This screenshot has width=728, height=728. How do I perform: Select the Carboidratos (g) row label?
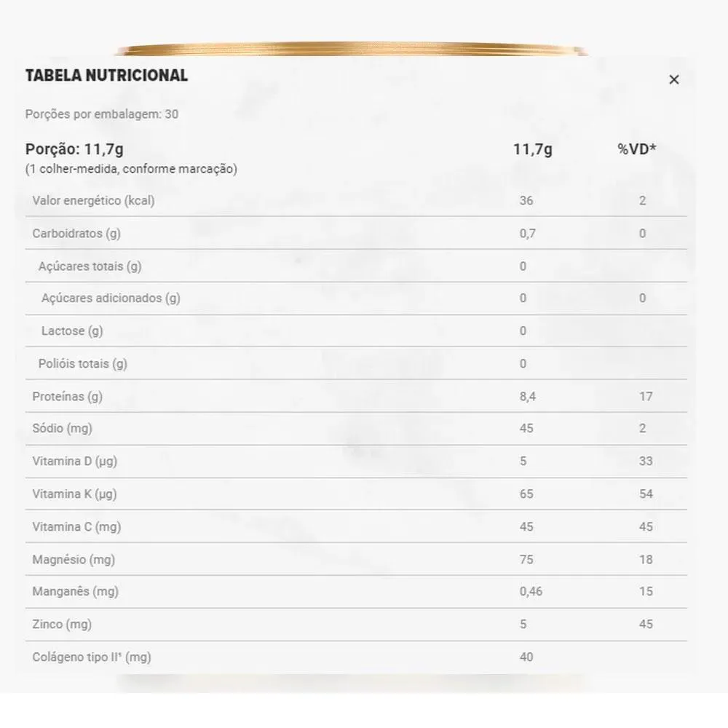(76, 234)
